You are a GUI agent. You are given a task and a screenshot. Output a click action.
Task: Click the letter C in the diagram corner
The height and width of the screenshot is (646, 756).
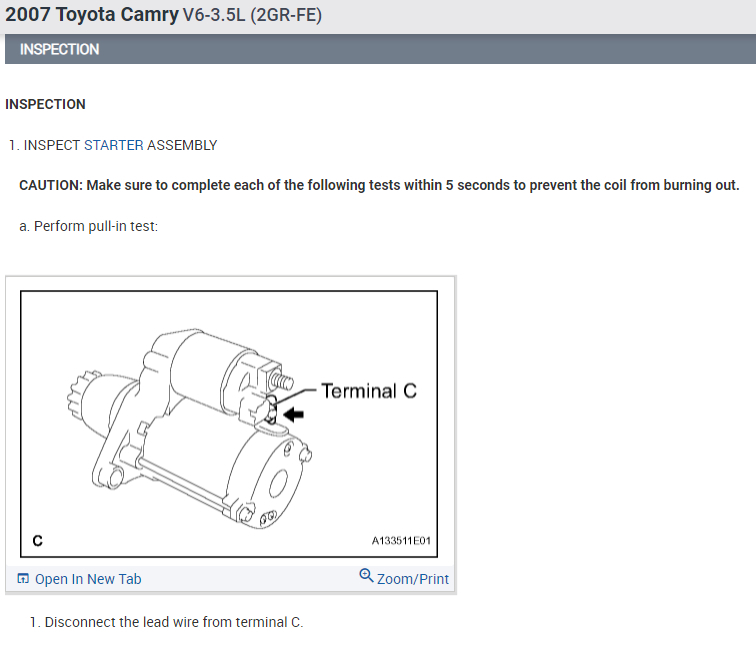[x=37, y=541]
